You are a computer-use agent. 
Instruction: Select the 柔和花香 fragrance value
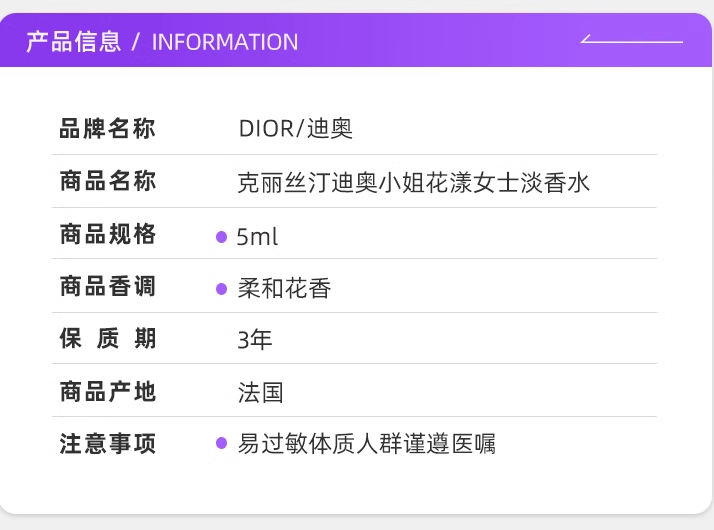point(284,289)
